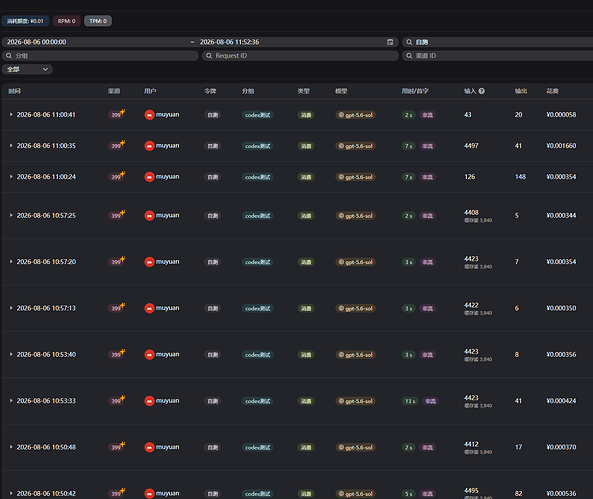
Task: Click the 花费 column header
Action: pyautogui.click(x=552, y=91)
